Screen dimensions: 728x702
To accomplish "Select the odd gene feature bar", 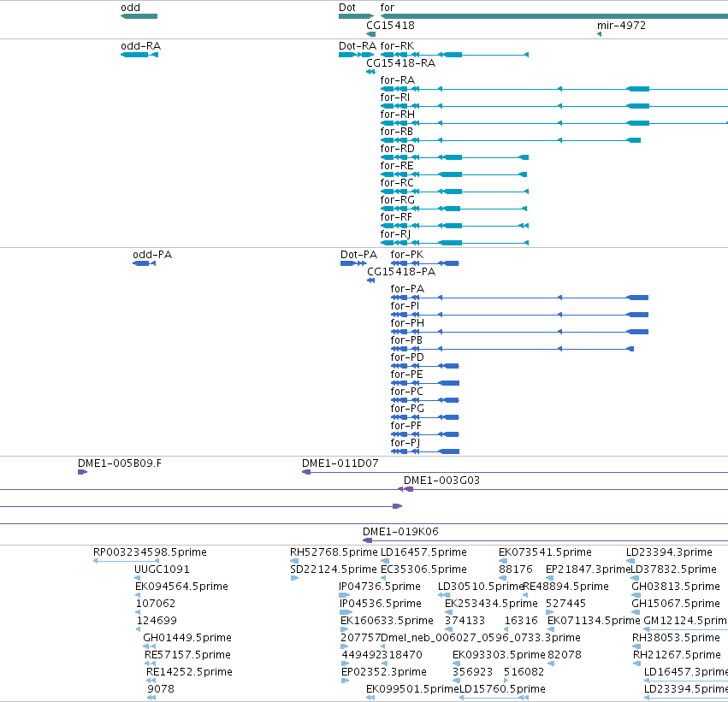I will [139, 16].
